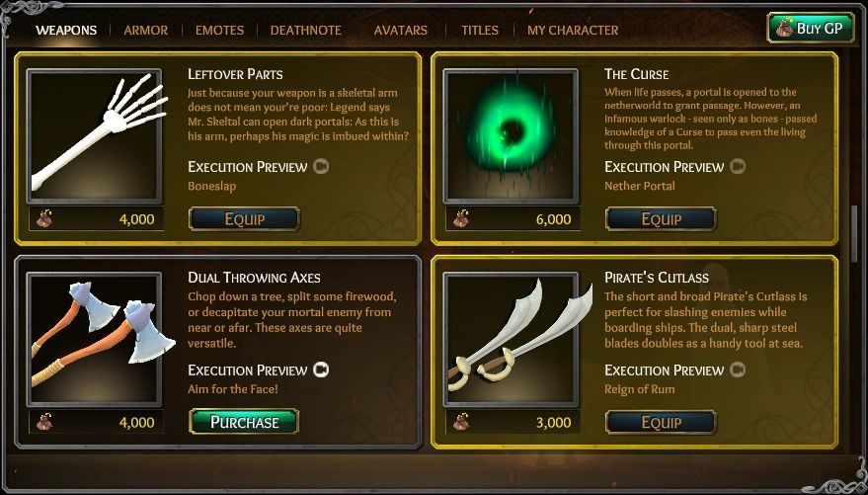The width and height of the screenshot is (868, 495).
Task: Purchase the Dual Throwing Axes
Action: pyautogui.click(x=244, y=422)
